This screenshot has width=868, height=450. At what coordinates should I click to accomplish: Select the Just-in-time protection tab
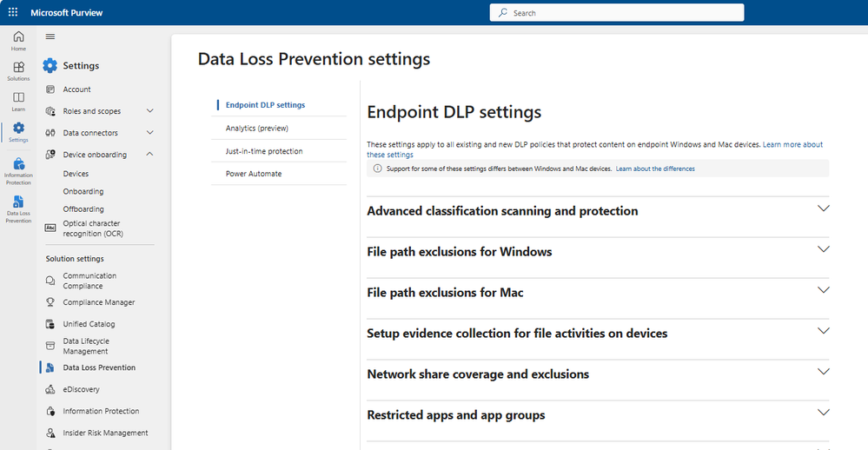tap(264, 151)
